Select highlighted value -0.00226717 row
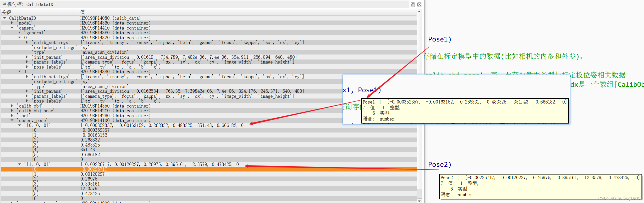This screenshot has height=203, width=644. (x=94, y=169)
